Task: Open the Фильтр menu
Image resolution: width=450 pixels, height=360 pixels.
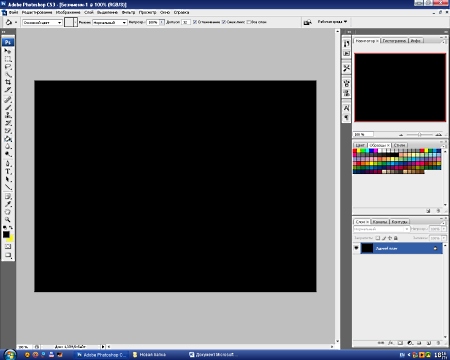Action: tap(128, 12)
